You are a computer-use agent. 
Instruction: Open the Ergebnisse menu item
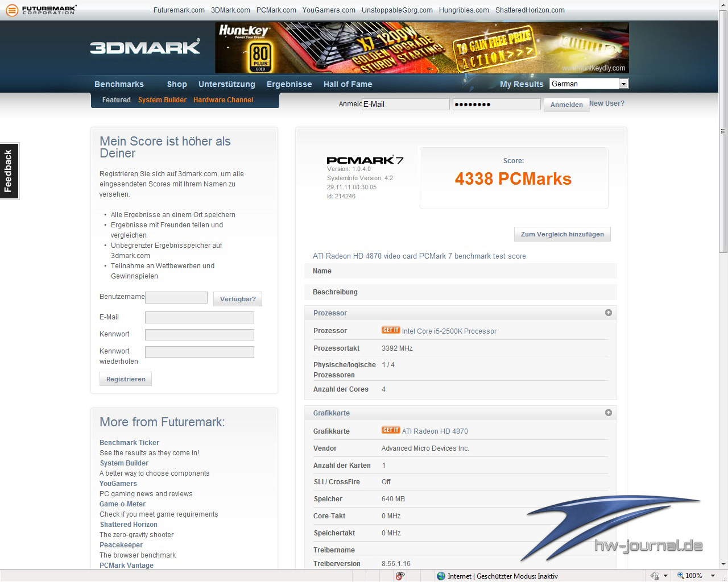click(289, 84)
